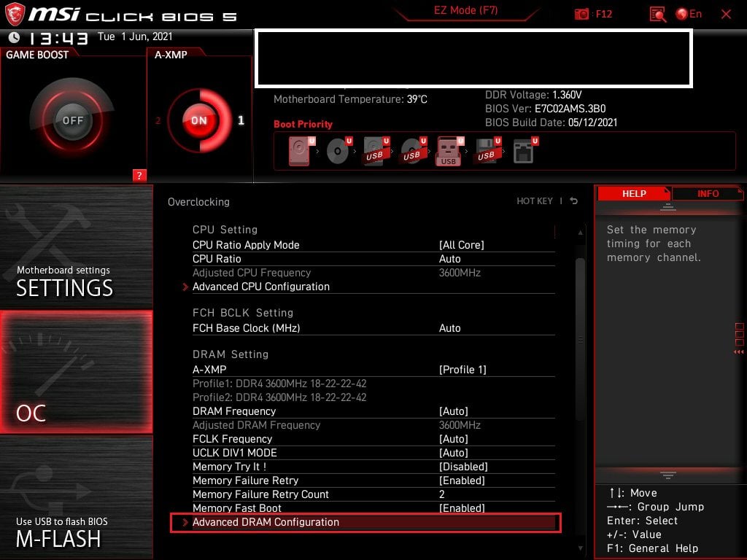Close the BIOS with the X icon

click(726, 15)
